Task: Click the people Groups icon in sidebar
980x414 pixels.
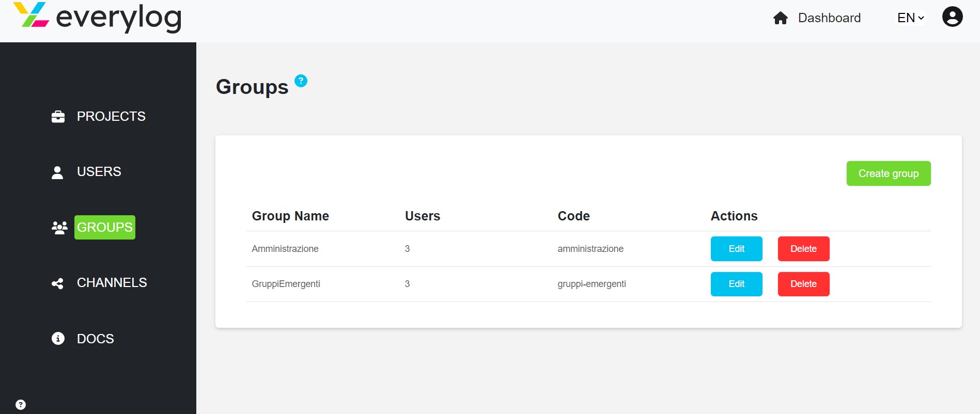Action: 59,228
